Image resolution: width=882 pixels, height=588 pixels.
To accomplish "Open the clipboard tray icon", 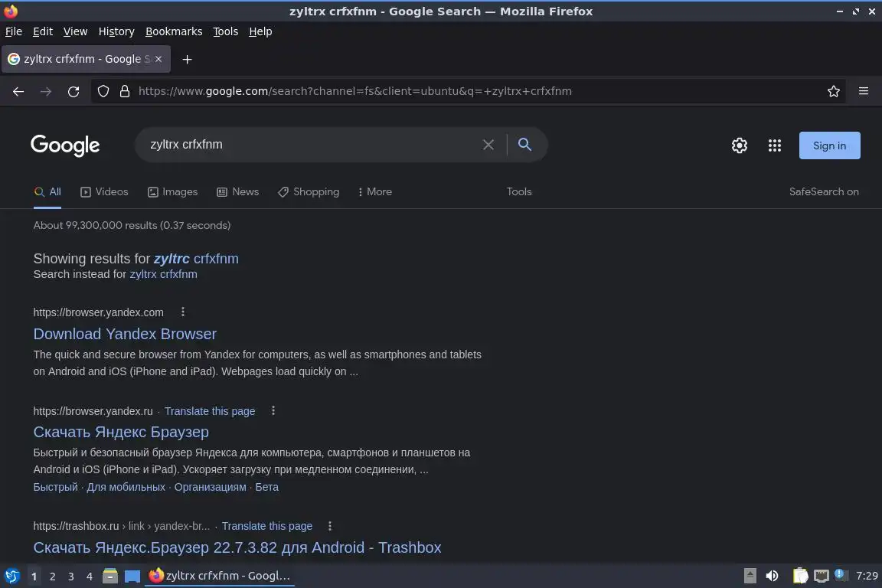I will (x=800, y=576).
